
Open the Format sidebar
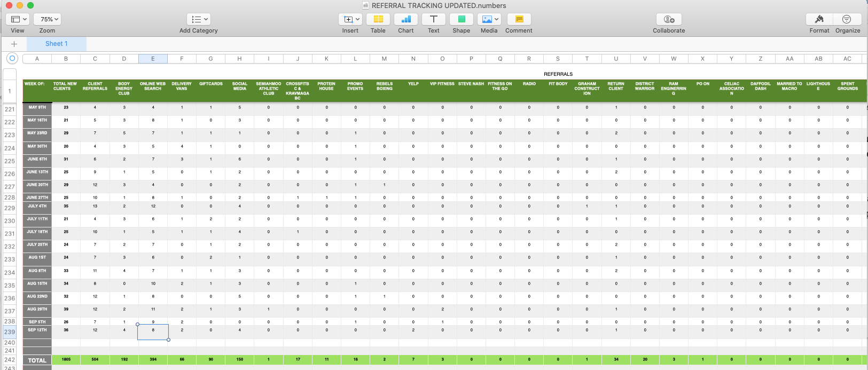819,19
